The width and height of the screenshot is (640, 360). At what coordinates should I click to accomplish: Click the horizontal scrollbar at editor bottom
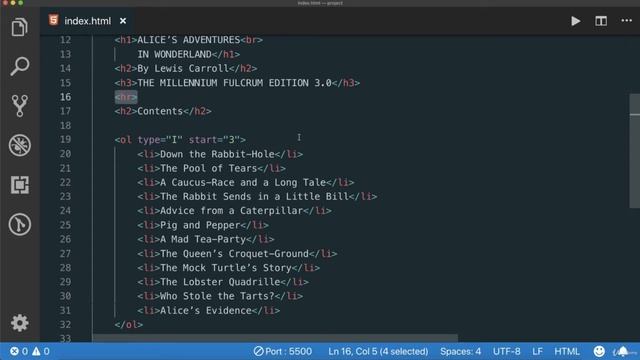click(275, 338)
